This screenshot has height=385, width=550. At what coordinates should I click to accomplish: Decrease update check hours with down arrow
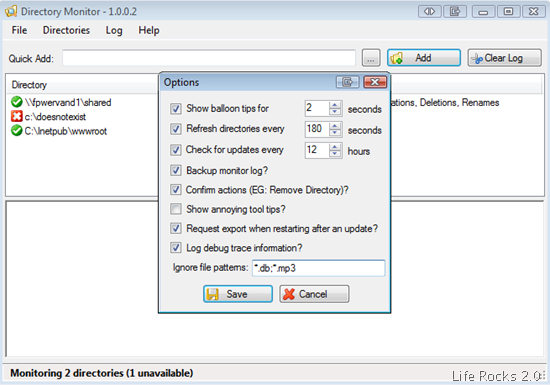coord(335,154)
